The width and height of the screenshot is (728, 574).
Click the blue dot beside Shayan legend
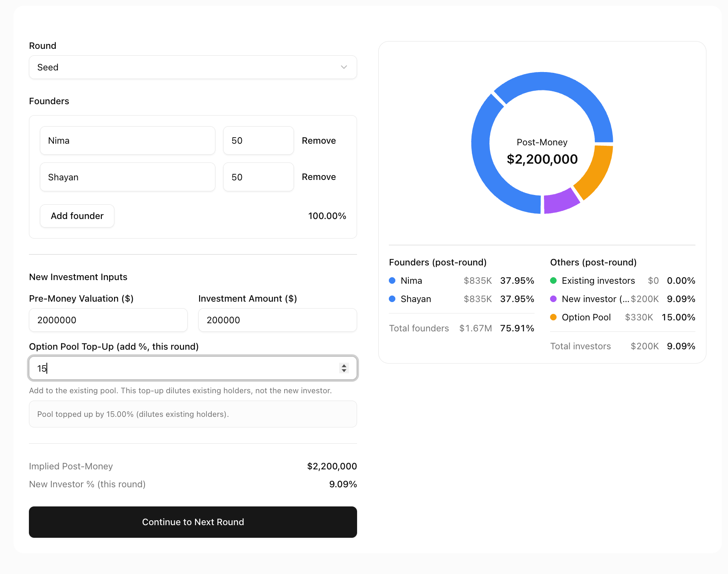tap(393, 299)
